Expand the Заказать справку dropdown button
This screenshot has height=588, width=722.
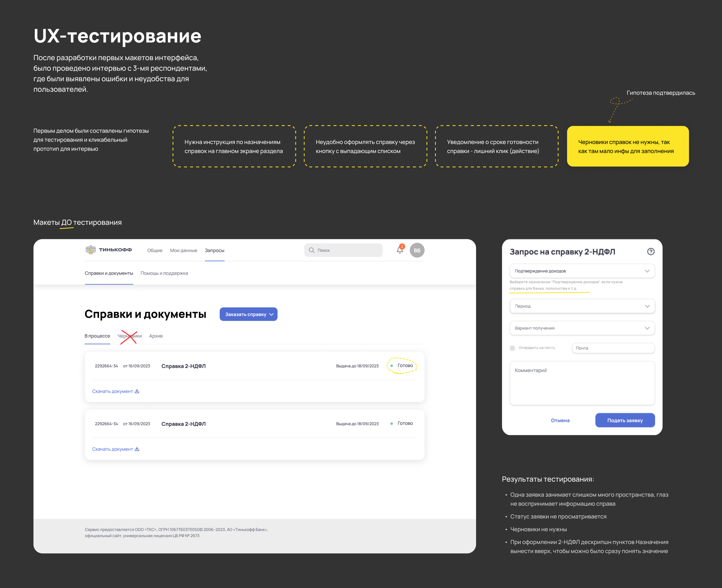[248, 314]
